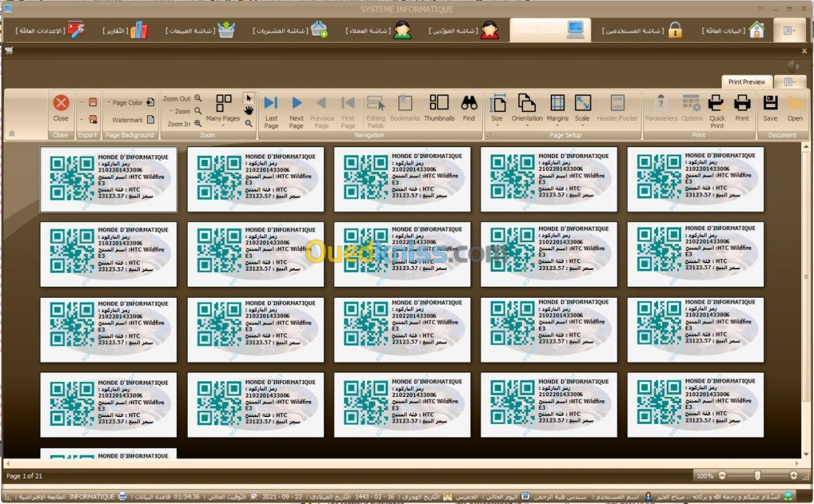Screen dimensions: 814x504
Task: Open the شاشة العملاء customers tab
Action: coord(379,31)
